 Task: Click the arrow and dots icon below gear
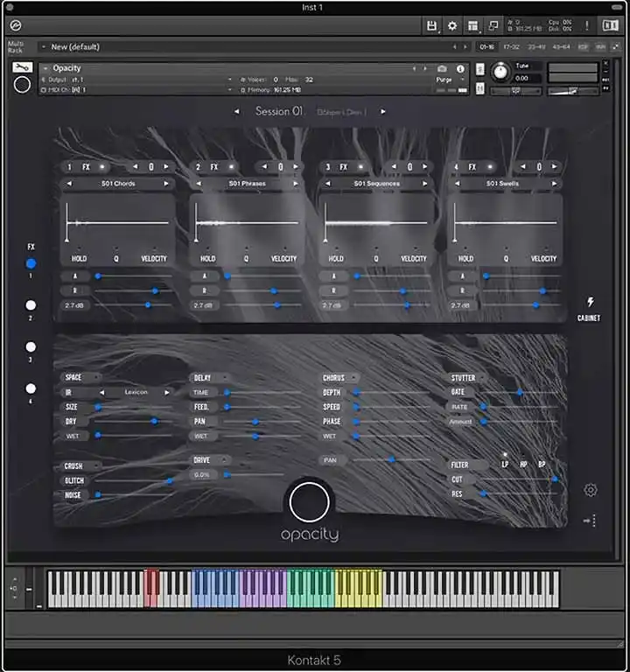coord(590,521)
